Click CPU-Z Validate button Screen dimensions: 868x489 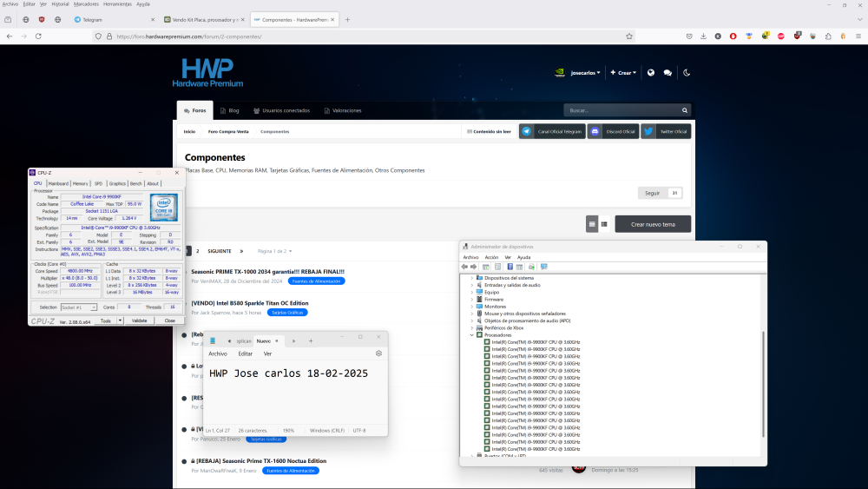140,320
